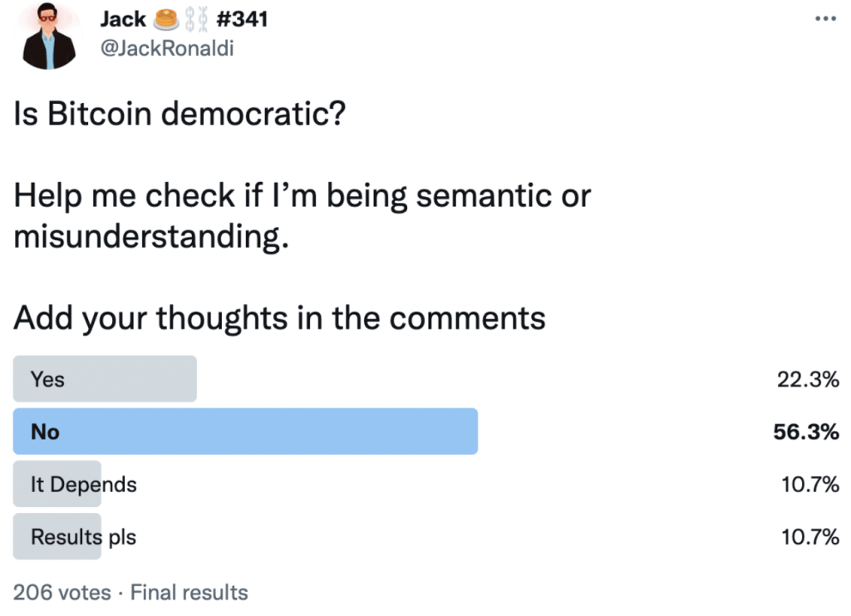Click the 10.7% result for Results pls
851x616 pixels.
(x=810, y=536)
